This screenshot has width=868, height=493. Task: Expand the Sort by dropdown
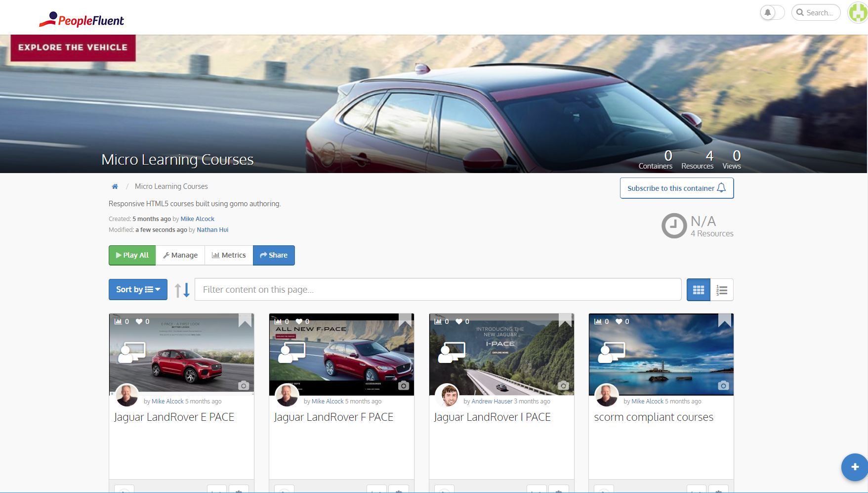click(x=138, y=290)
